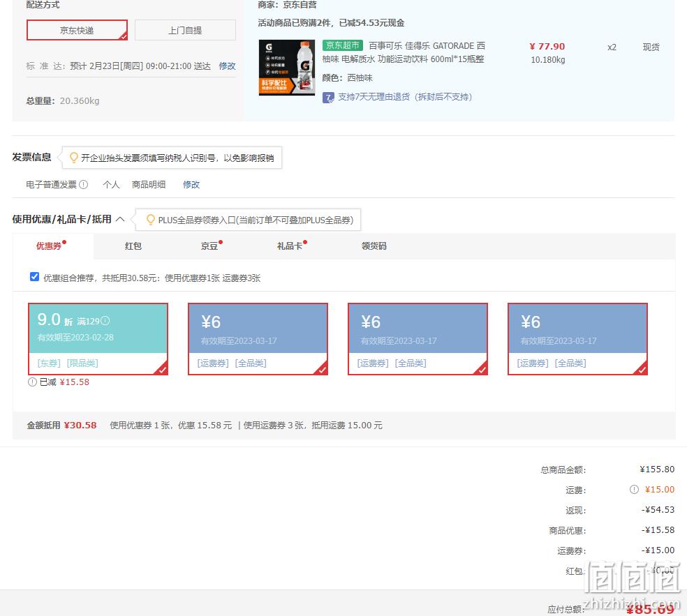Click 商品优惠 -¥15.58 value
Image resolution: width=687 pixels, height=616 pixels.
coord(658,529)
